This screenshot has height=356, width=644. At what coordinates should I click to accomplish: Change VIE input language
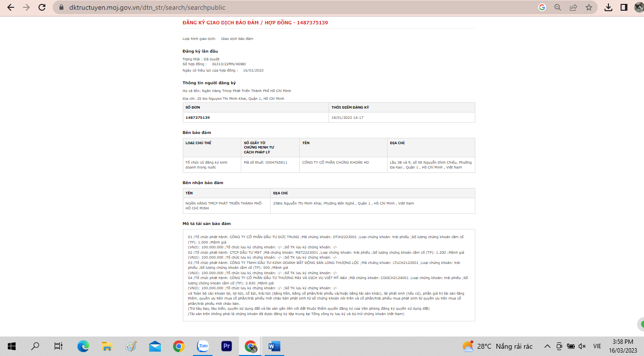[597, 346]
